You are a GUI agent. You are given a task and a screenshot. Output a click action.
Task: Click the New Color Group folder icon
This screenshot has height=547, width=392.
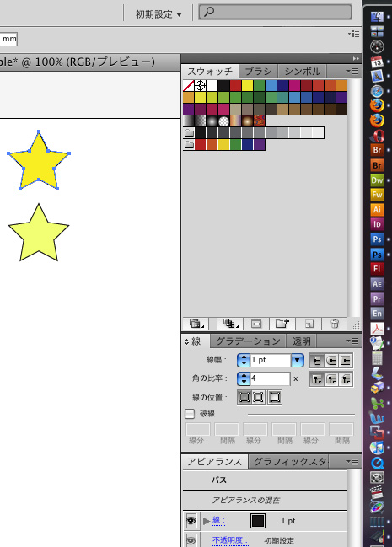[x=282, y=324]
